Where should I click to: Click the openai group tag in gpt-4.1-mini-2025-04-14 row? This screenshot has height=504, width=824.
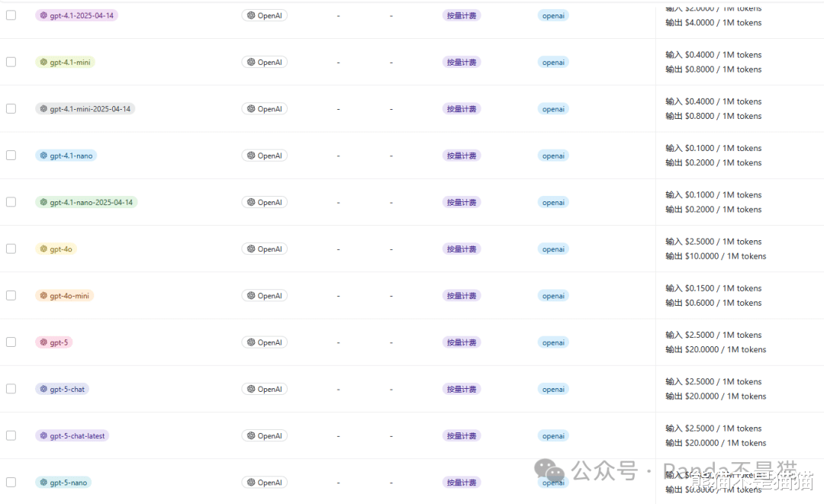[553, 109]
